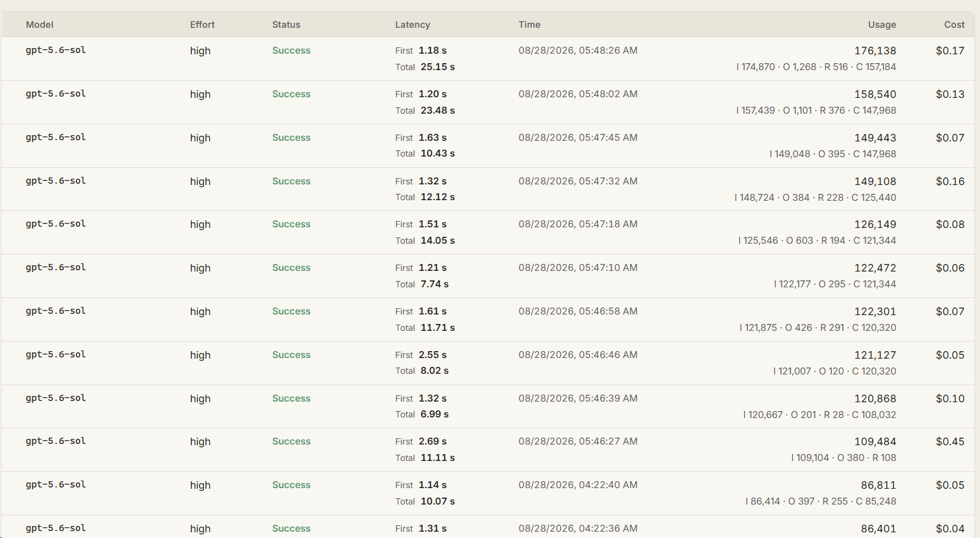The image size is (980, 538).
Task: Click the first-token latency 2.55 s
Action: click(433, 355)
